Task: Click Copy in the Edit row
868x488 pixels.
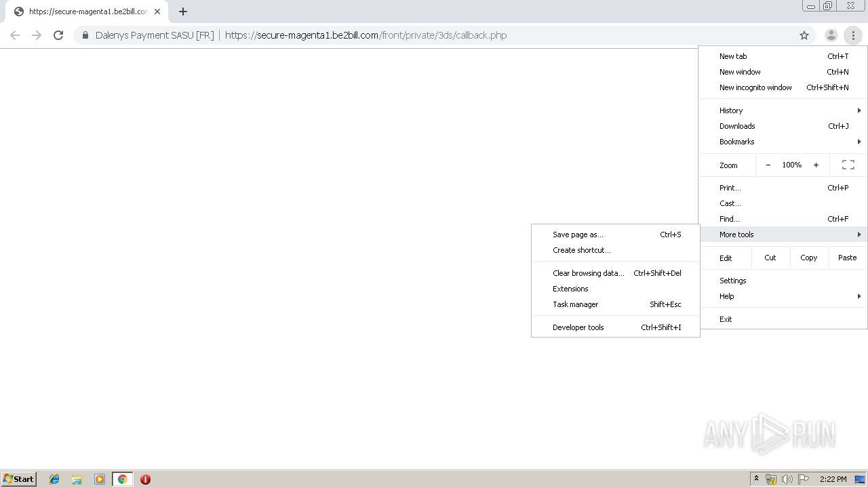Action: 809,258
